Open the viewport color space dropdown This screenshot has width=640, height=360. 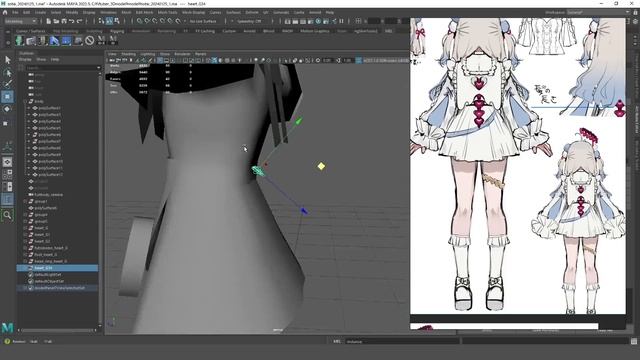click(386, 60)
